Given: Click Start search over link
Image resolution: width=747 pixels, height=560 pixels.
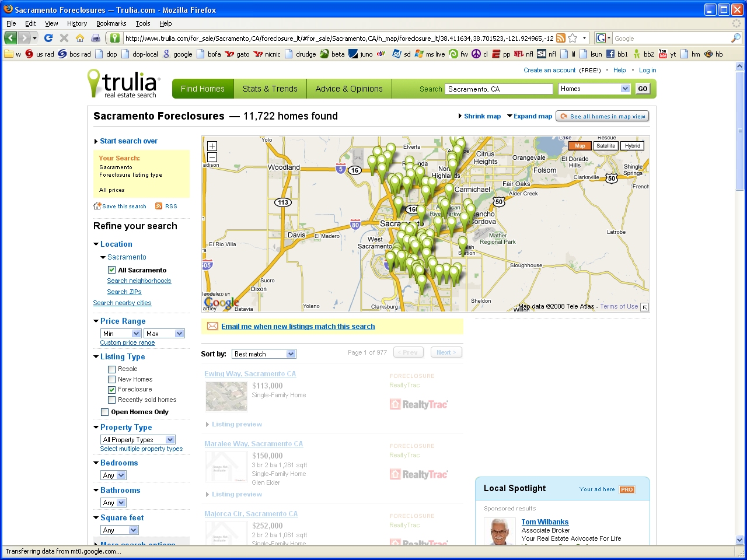Looking at the screenshot, I should pyautogui.click(x=128, y=141).
